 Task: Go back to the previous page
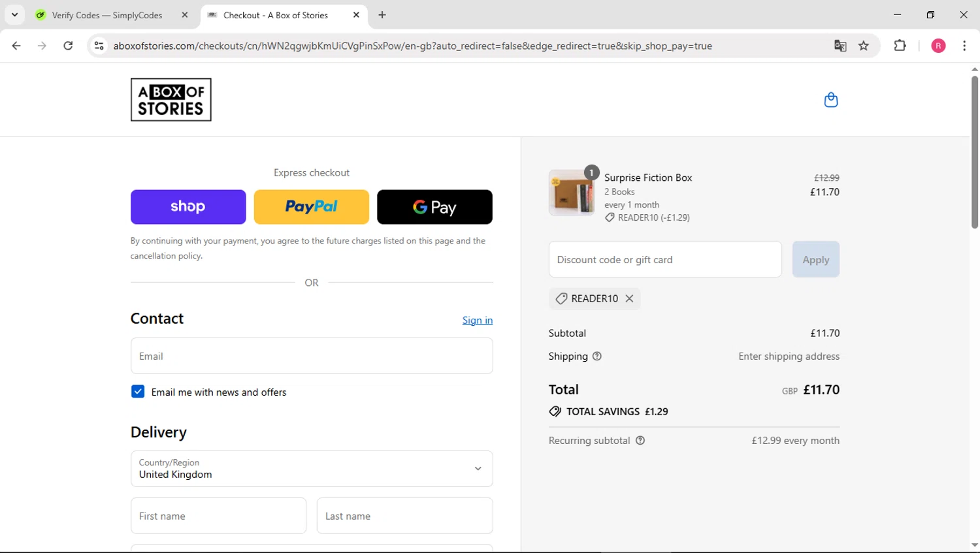pos(16,46)
